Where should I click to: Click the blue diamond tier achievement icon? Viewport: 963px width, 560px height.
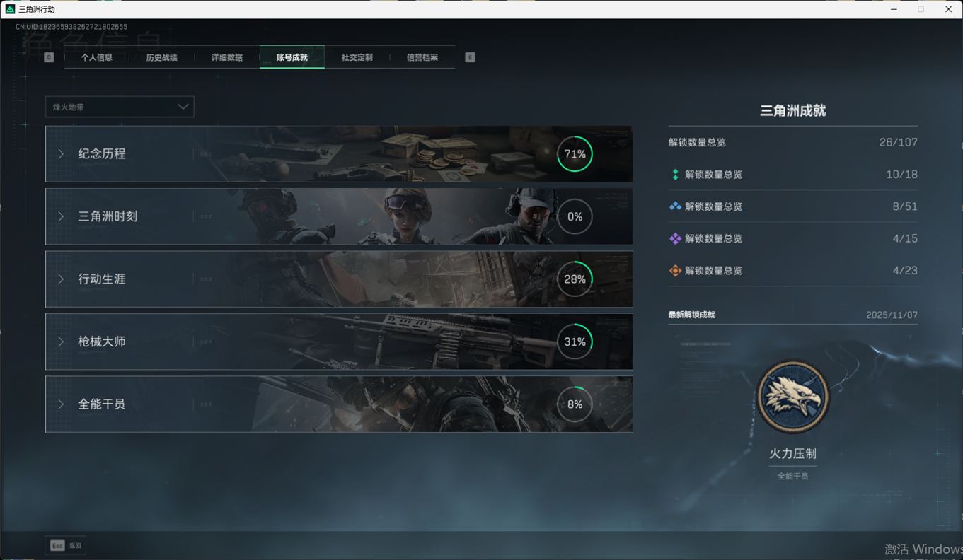675,206
